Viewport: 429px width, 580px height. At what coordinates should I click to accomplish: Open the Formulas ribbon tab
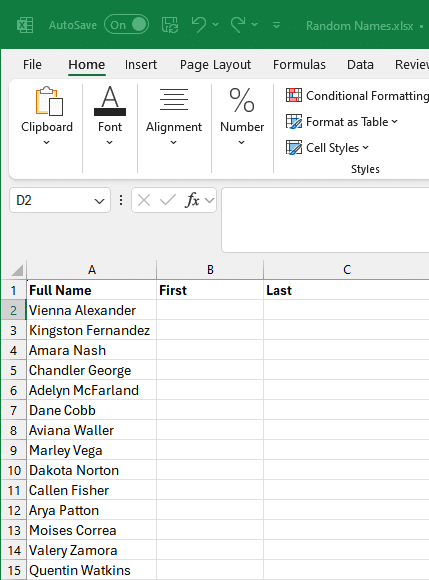[299, 65]
